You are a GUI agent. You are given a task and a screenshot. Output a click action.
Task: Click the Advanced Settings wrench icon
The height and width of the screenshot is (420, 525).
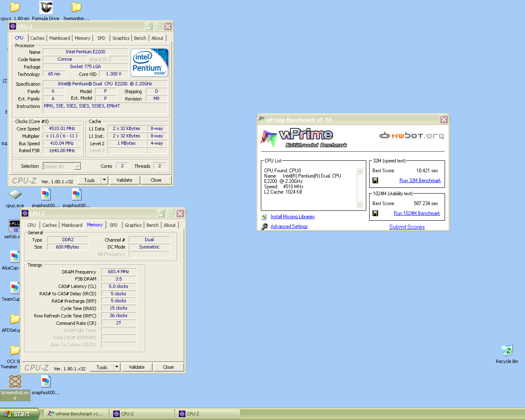point(264,226)
